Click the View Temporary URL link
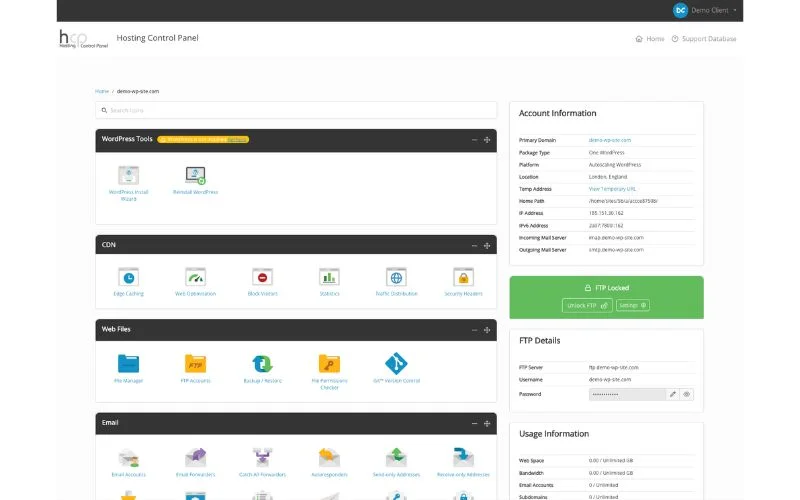This screenshot has height=500, width=800. click(612, 189)
